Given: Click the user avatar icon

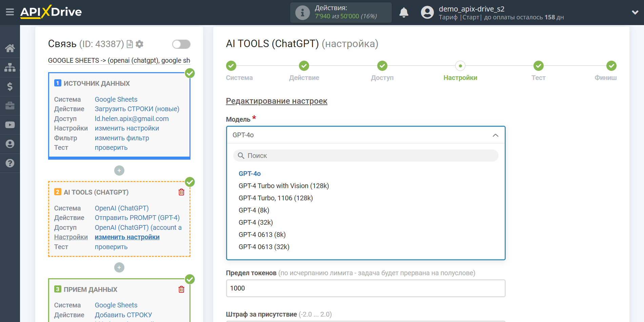Looking at the screenshot, I should tap(427, 13).
